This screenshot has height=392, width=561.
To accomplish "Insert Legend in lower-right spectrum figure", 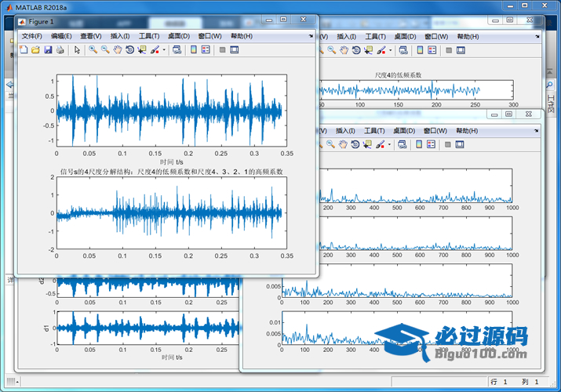I will click(x=431, y=144).
